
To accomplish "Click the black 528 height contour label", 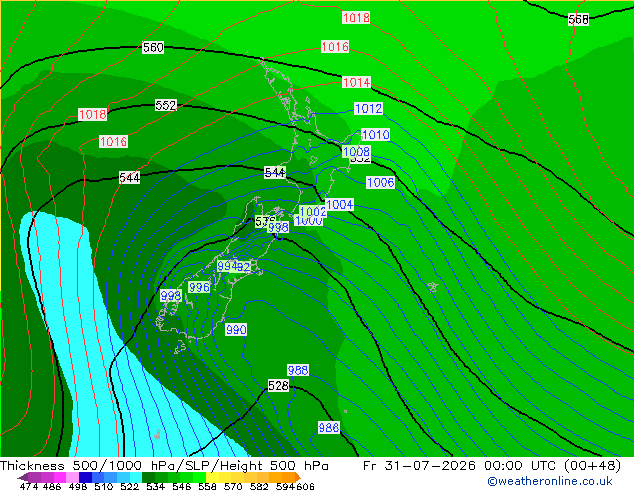I will pyautogui.click(x=279, y=386).
